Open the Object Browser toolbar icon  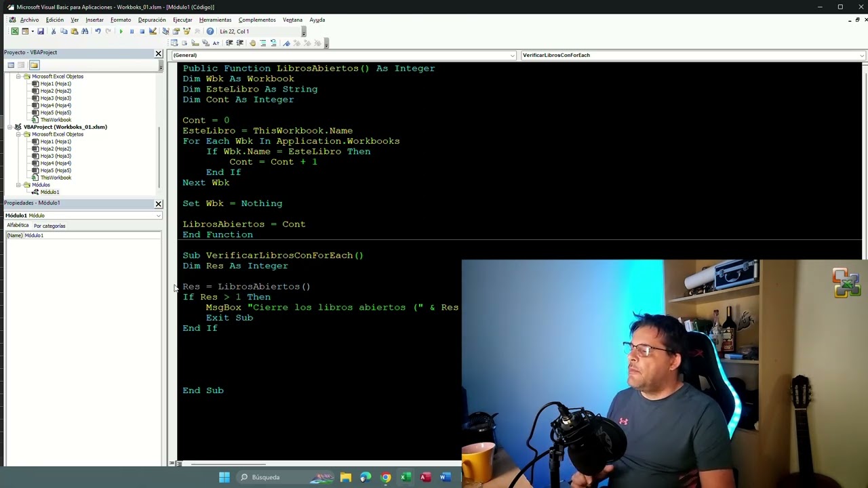pos(187,31)
